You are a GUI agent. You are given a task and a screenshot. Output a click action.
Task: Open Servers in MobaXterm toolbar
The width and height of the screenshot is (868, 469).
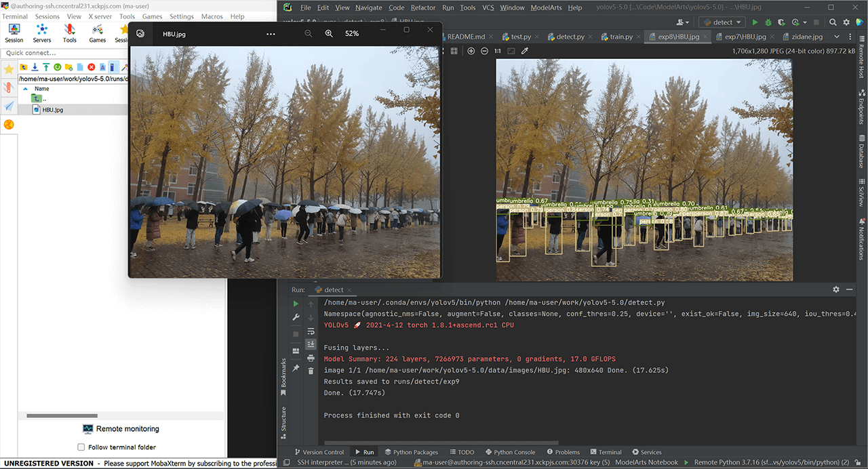[x=42, y=33]
